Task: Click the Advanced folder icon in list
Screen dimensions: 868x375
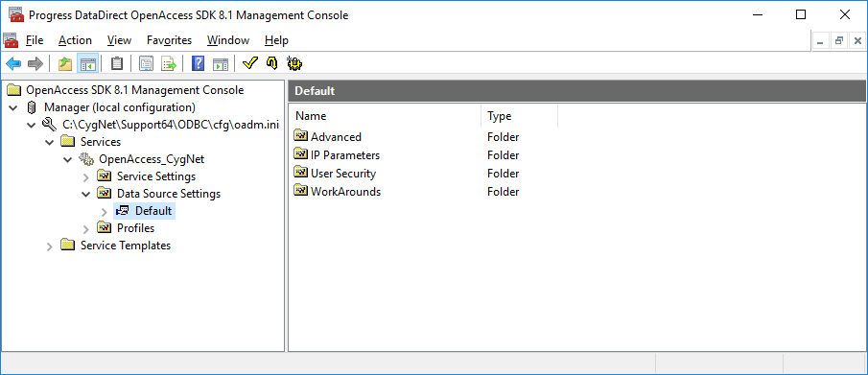Action: tap(300, 136)
